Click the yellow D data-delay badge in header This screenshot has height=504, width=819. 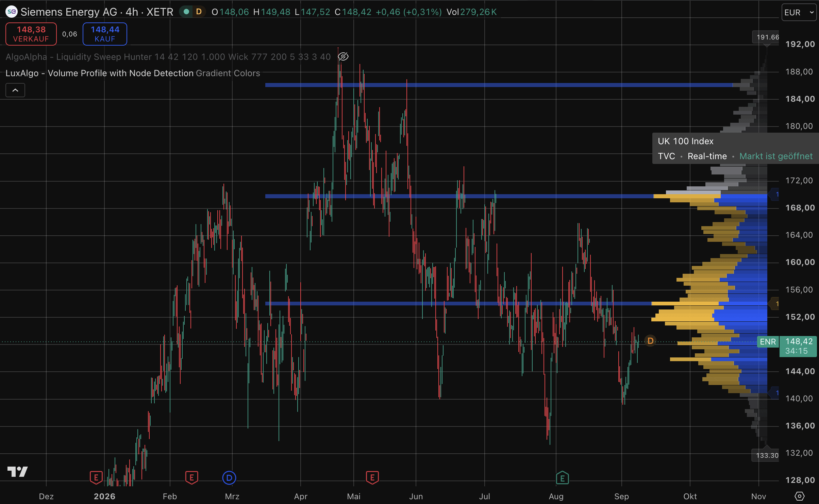pyautogui.click(x=199, y=12)
